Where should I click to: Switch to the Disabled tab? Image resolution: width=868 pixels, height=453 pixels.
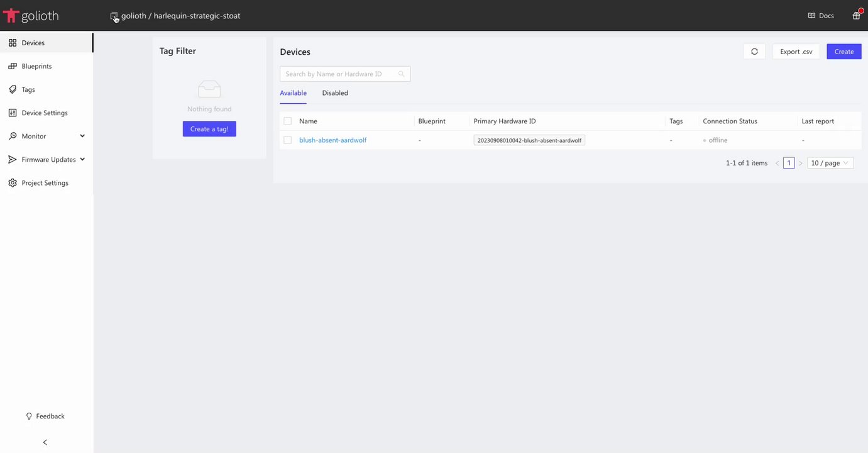pyautogui.click(x=335, y=93)
